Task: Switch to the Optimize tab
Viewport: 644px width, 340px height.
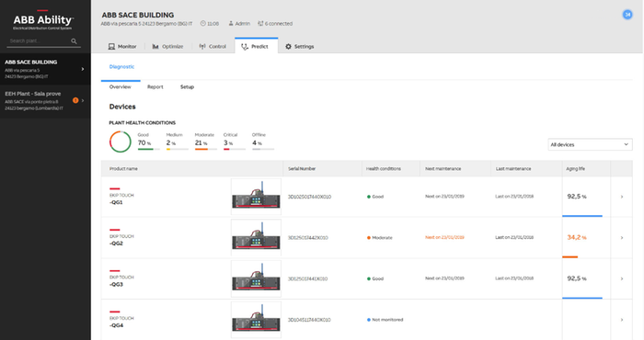Action: tap(167, 47)
